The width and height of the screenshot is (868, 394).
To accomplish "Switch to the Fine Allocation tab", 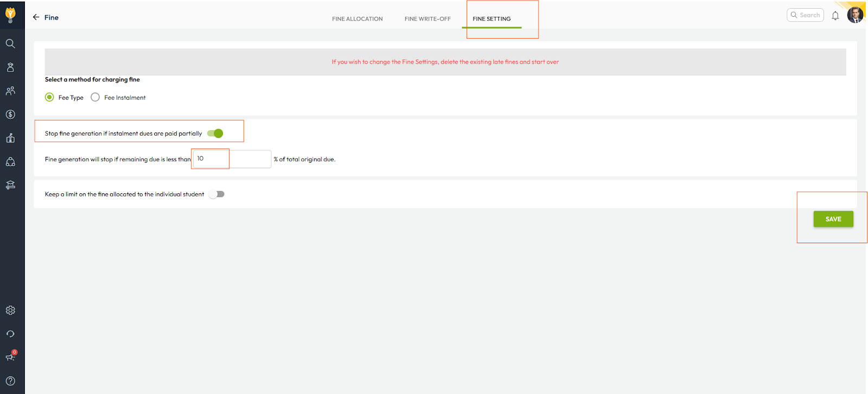I will pyautogui.click(x=357, y=19).
